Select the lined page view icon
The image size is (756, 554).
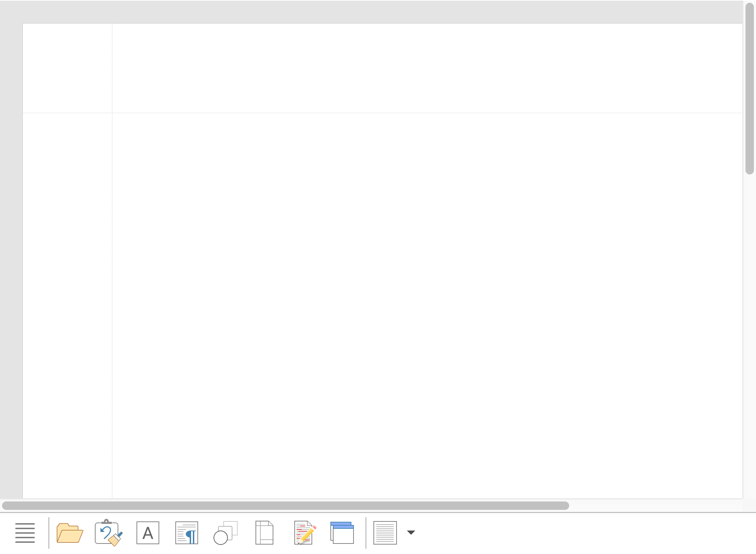pos(385,533)
